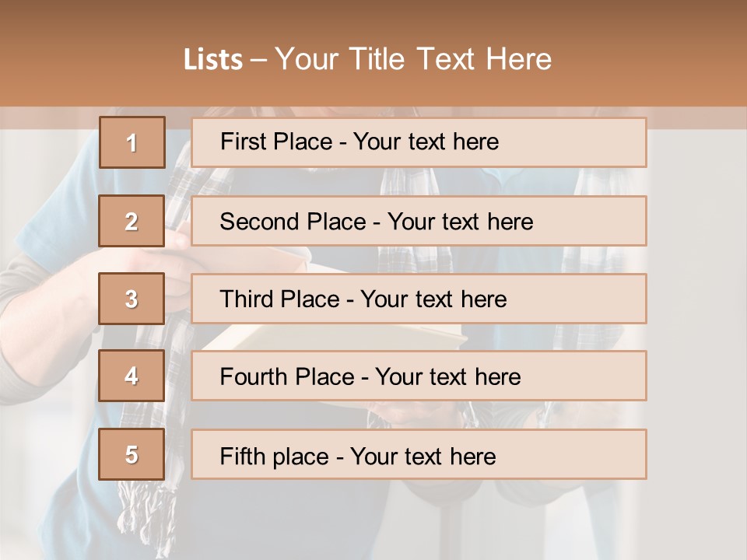The width and height of the screenshot is (747, 560).
Task: Click the word Fifth in list item five
Action: 242,457
